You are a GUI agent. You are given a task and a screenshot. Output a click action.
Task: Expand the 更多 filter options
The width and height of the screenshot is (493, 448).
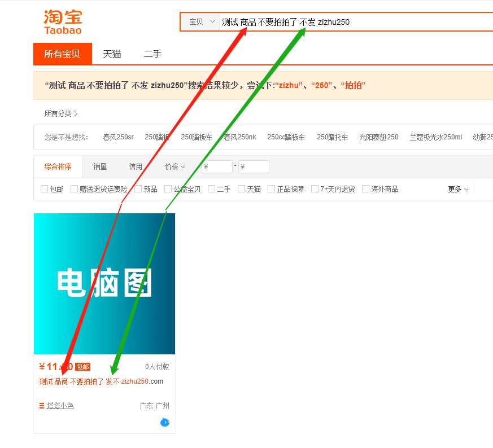click(457, 189)
